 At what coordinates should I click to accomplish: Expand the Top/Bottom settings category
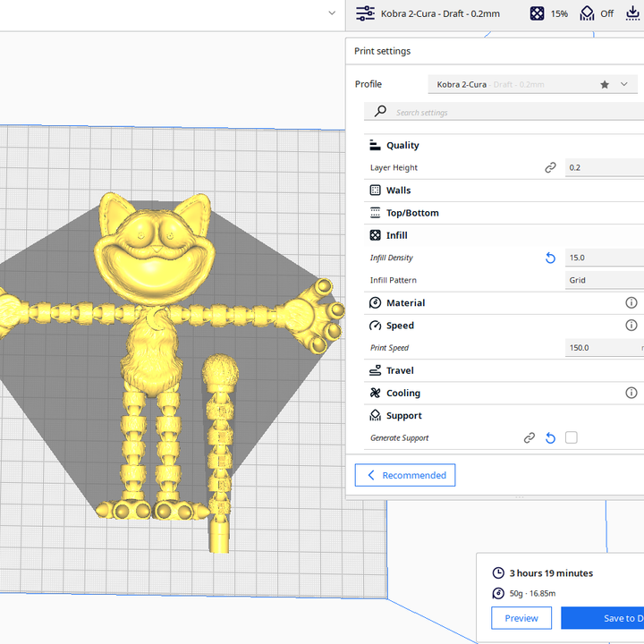[x=504, y=213]
